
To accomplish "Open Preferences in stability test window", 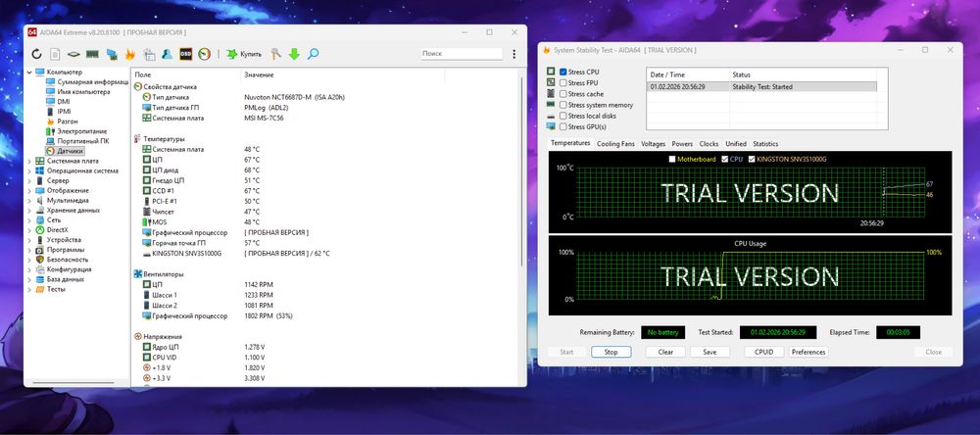I will coord(808,352).
